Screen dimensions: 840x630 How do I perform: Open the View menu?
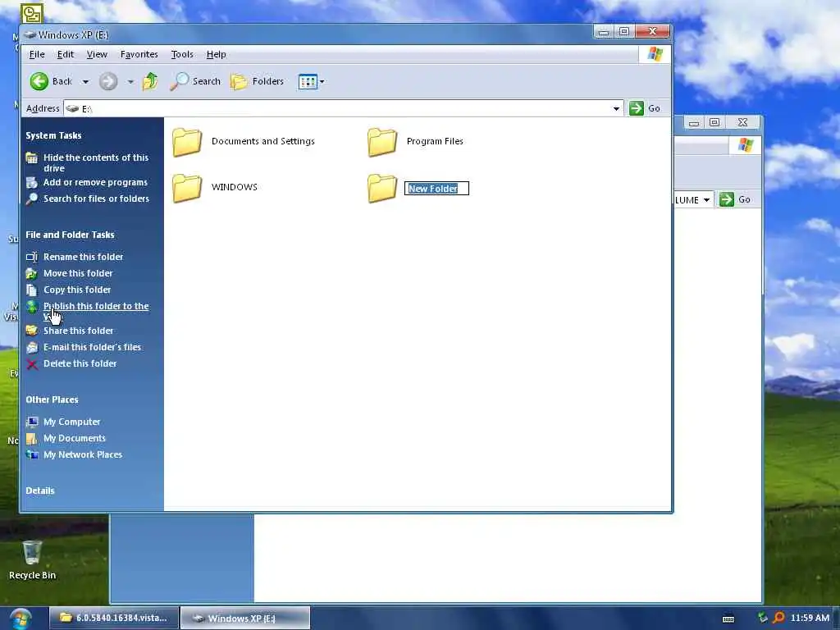coord(97,54)
